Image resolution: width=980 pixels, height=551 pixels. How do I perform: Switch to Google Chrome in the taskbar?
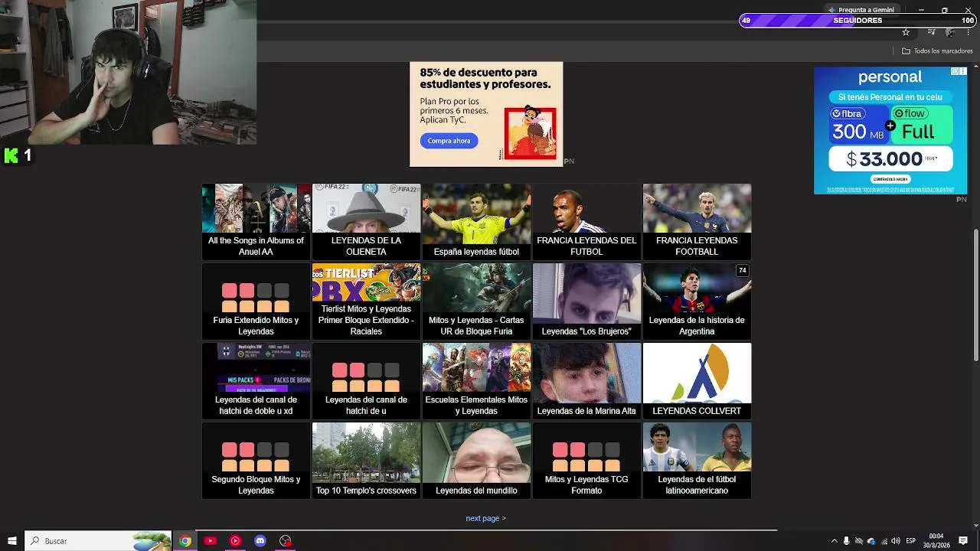click(x=185, y=541)
